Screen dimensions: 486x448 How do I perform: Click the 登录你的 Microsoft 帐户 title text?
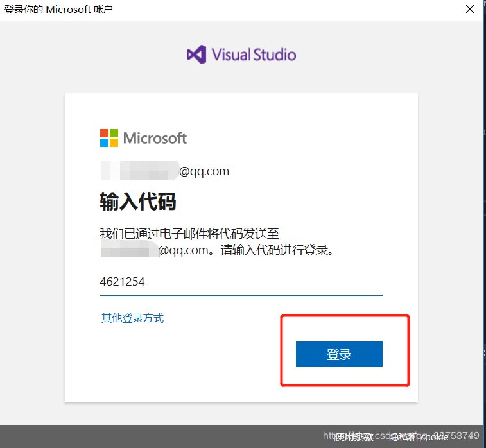click(x=58, y=9)
